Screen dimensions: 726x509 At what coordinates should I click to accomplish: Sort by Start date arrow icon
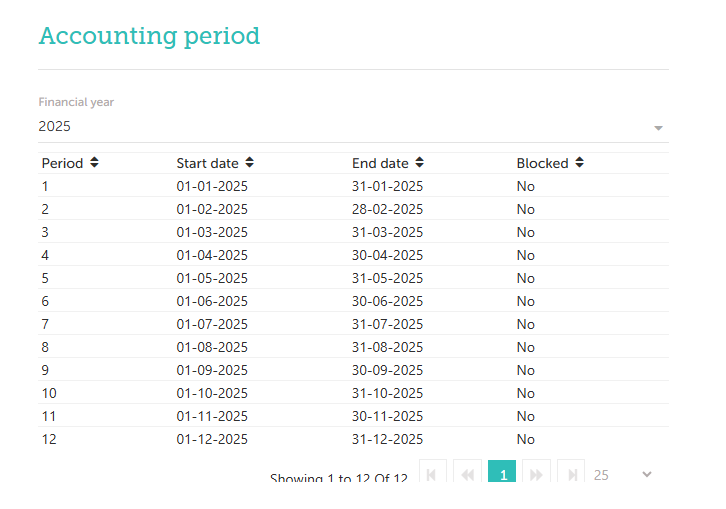(250, 163)
